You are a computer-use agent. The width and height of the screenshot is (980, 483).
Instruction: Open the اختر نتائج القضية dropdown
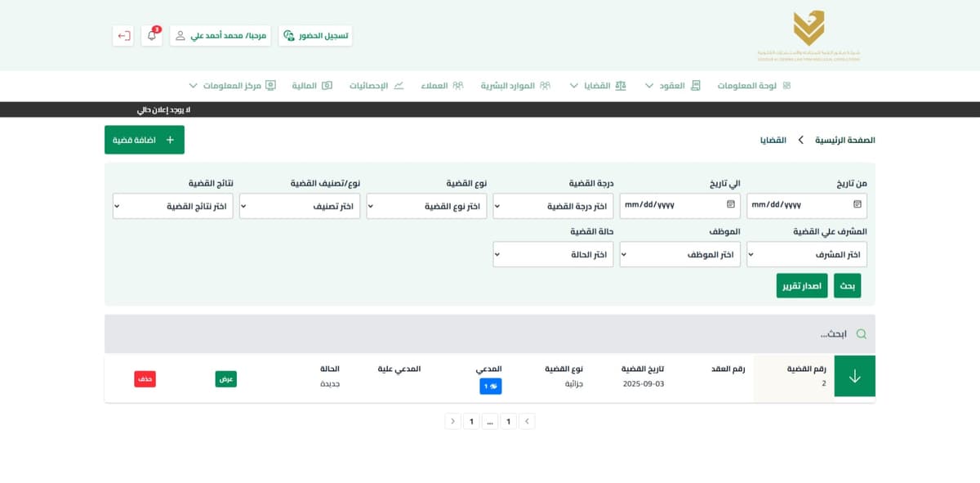point(173,206)
